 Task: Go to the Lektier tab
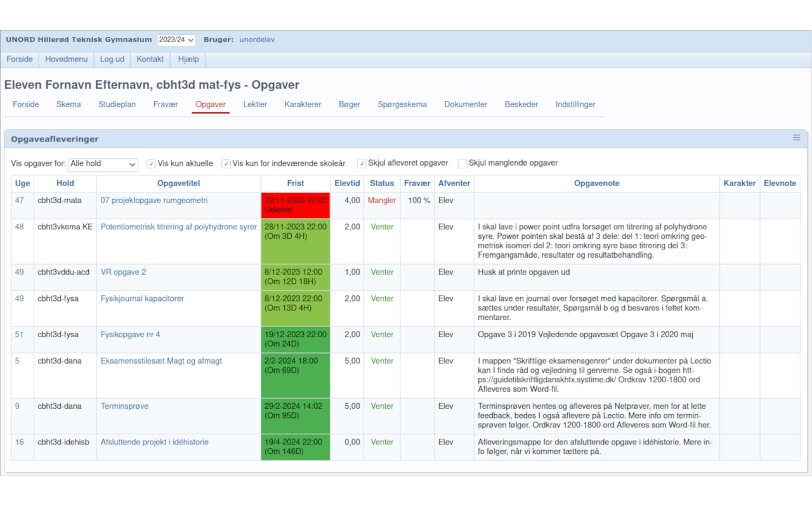tap(254, 104)
